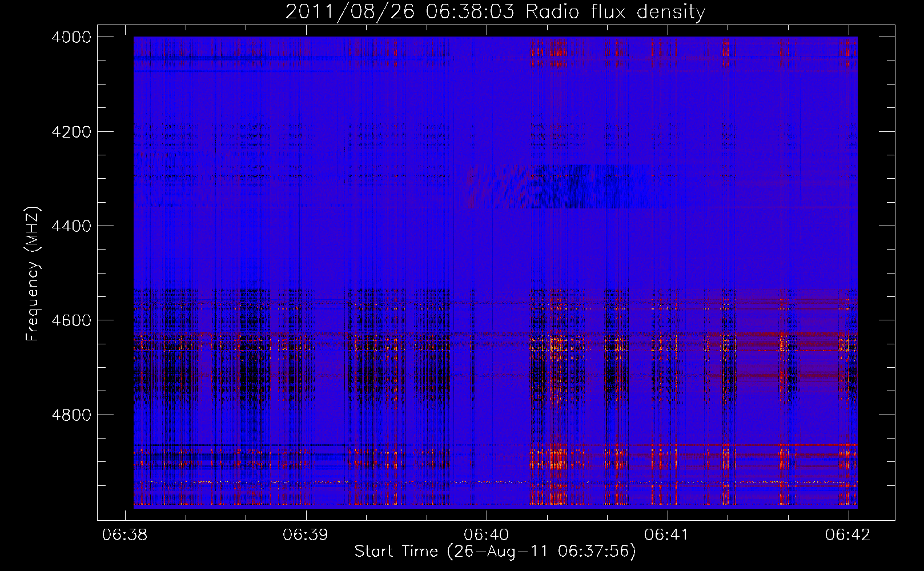Select the 4600 frequency tick label

pyautogui.click(x=71, y=320)
